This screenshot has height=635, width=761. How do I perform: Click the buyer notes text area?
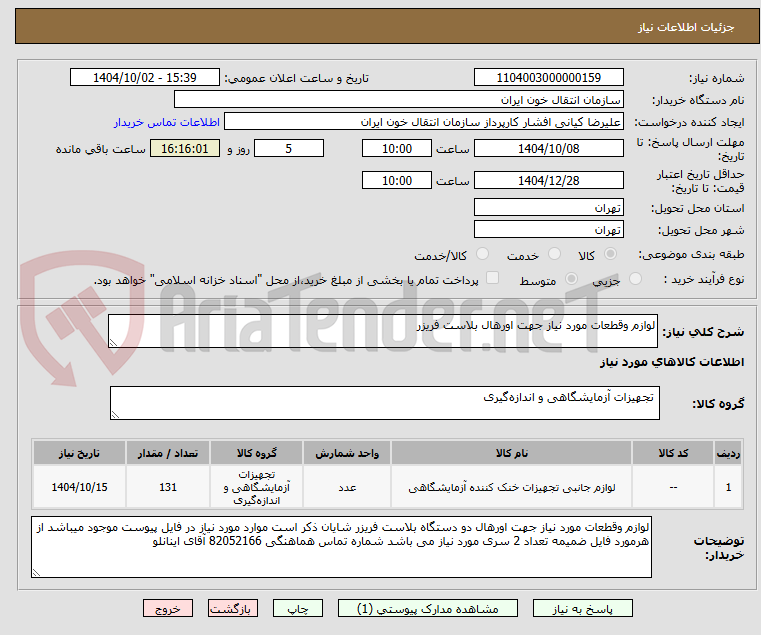point(341,547)
